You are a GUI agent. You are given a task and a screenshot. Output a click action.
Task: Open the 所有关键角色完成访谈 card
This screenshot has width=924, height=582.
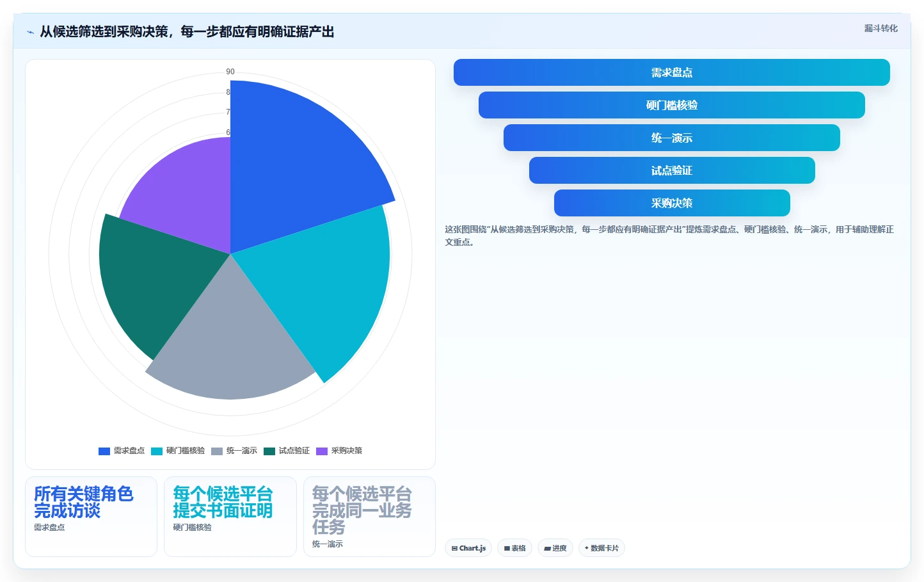coord(91,516)
